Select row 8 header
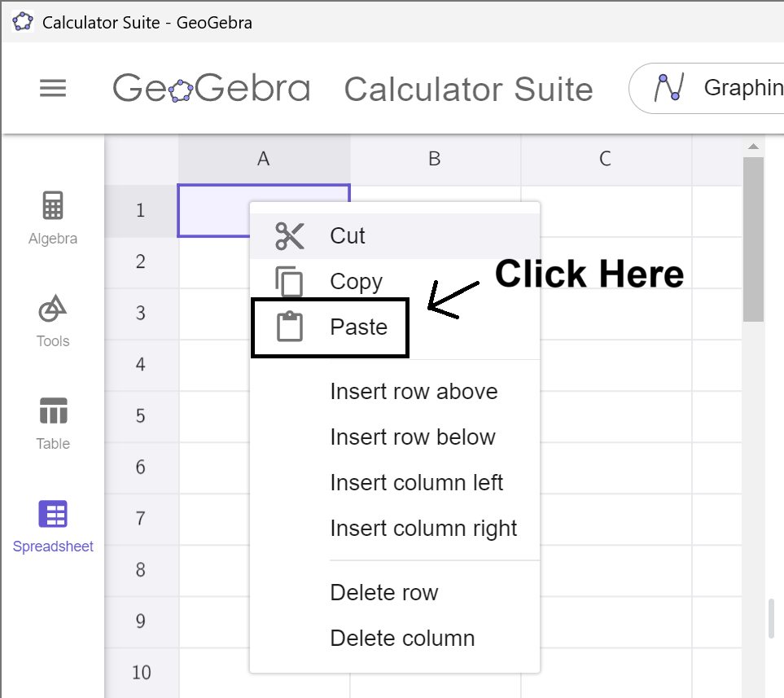The width and height of the screenshot is (784, 698). click(x=141, y=570)
